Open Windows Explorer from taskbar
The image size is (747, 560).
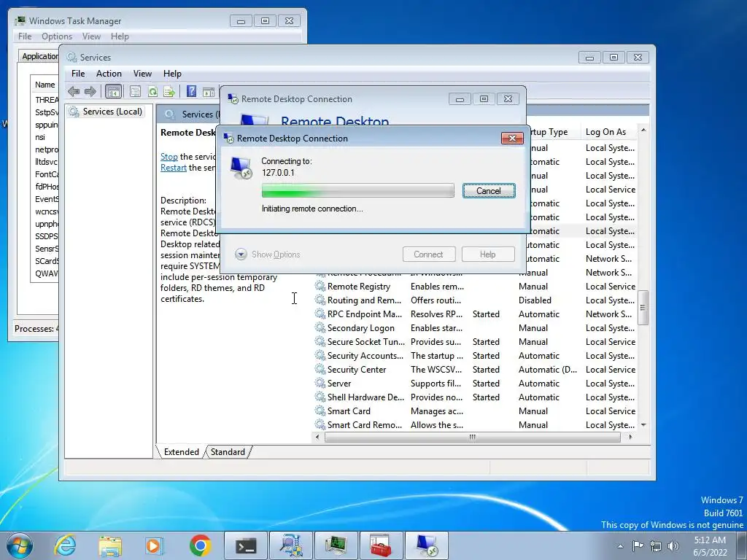[110, 545]
